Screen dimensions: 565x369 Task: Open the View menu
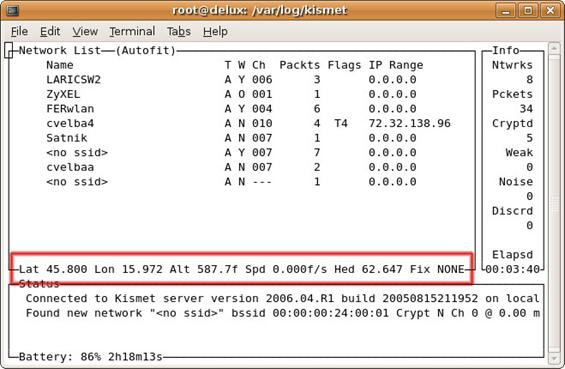pyautogui.click(x=85, y=32)
